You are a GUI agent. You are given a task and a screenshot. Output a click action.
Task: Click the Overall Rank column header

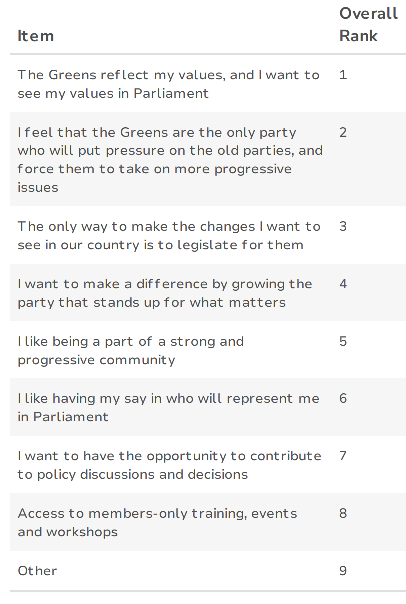[368, 25]
